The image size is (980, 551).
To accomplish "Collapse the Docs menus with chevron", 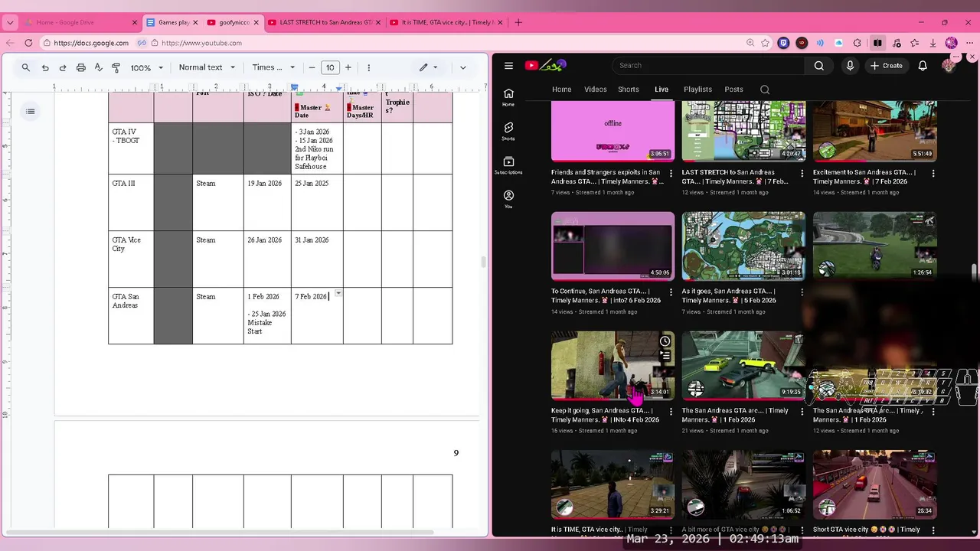I will (x=462, y=67).
